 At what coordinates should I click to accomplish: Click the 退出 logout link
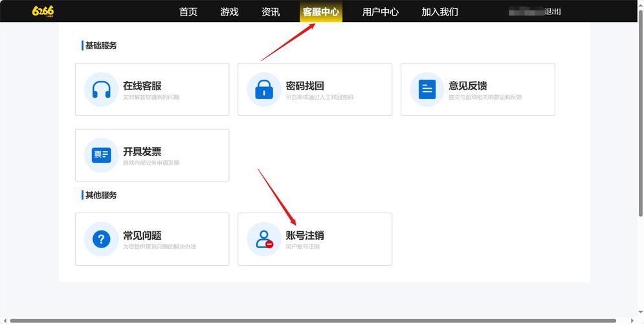553,12
